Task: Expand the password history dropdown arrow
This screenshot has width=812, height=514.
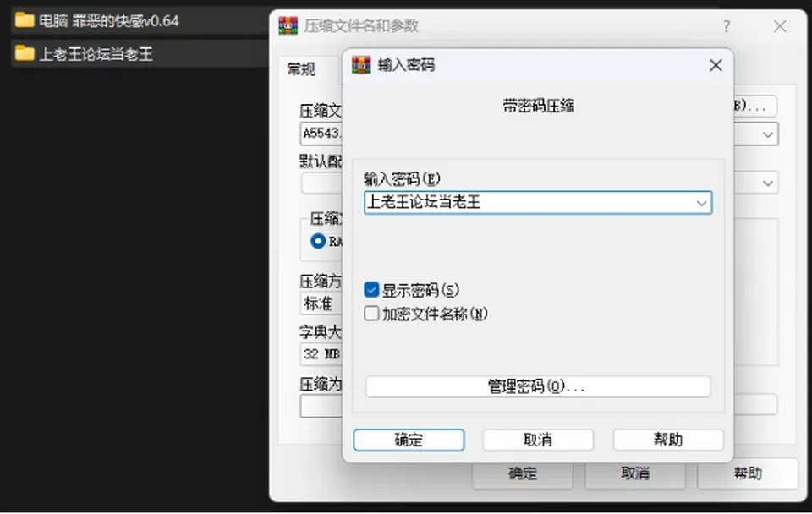Action: (701, 203)
